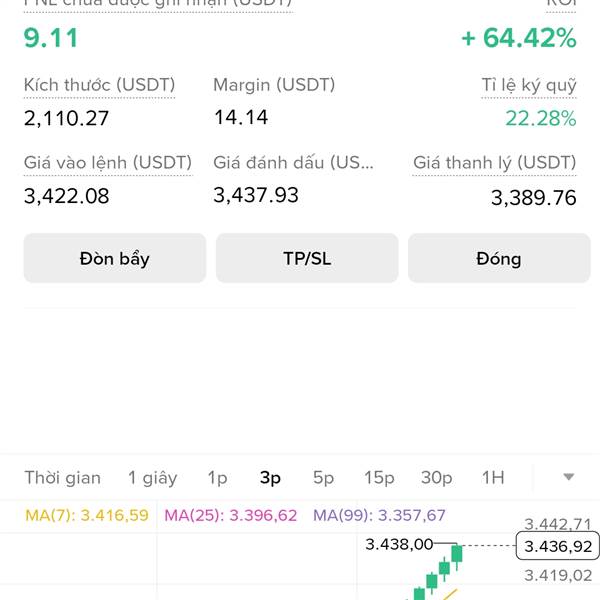Tap the Đòn bẩy leverage button

point(114,258)
